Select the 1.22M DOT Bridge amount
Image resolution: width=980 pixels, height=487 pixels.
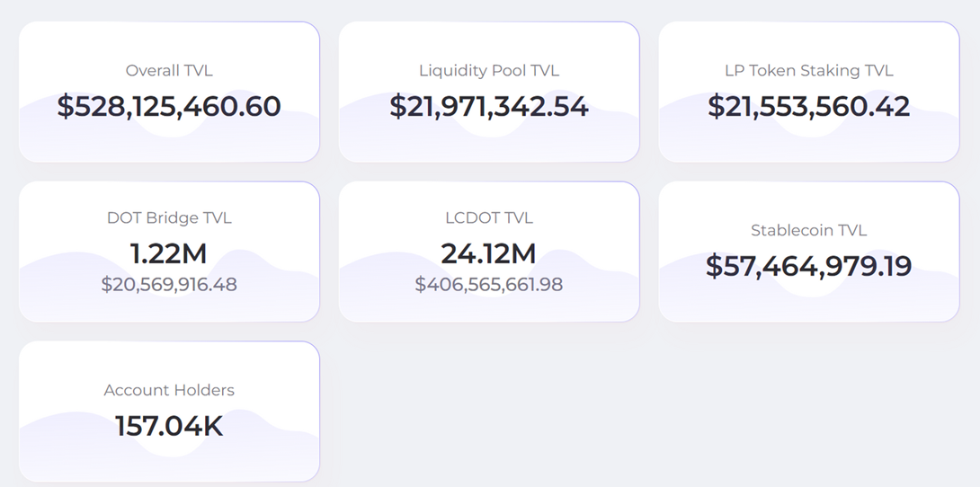(169, 253)
